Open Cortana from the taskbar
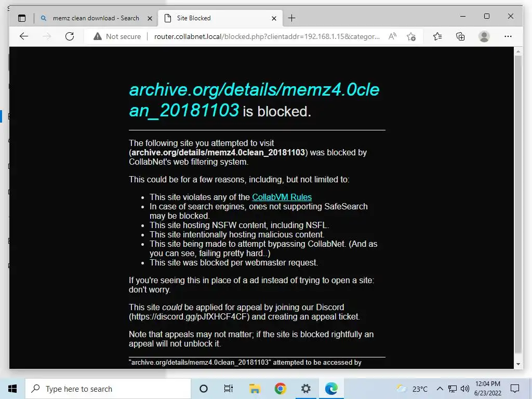The height and width of the screenshot is (399, 532). pos(204,389)
